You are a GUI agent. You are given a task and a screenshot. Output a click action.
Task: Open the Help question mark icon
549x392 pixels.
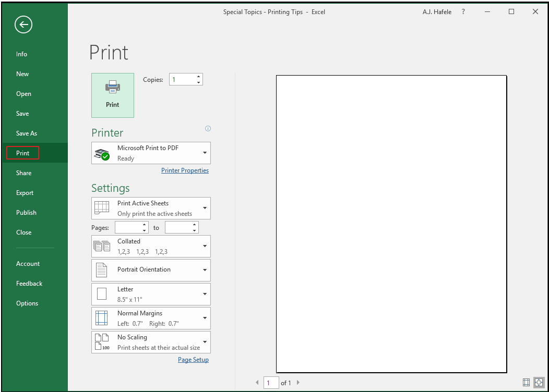click(463, 12)
